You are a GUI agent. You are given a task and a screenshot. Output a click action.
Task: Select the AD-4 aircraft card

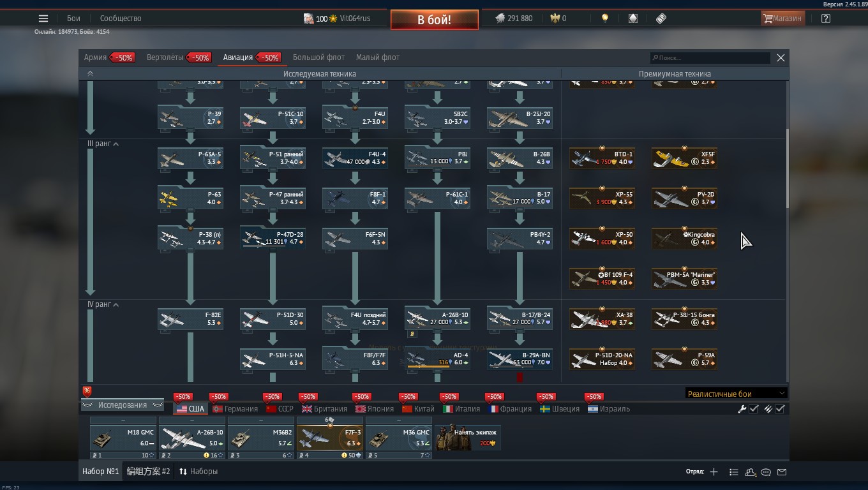[x=437, y=359]
